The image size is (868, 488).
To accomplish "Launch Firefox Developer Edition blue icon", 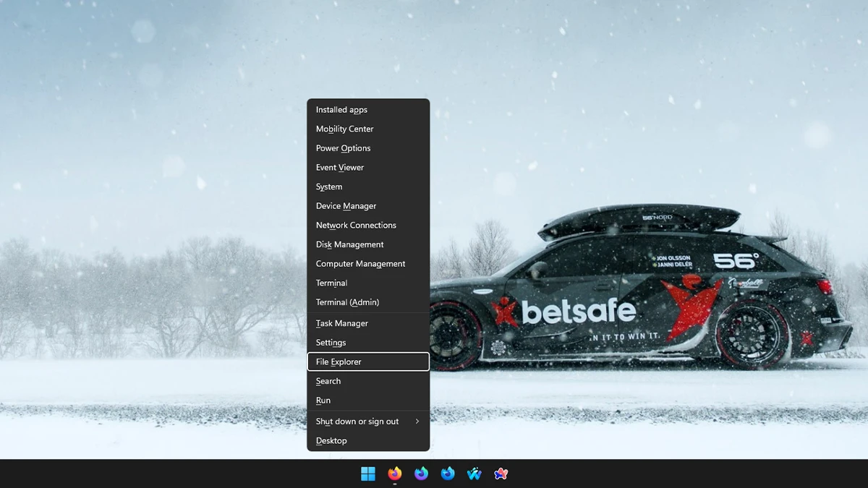I will 448,474.
